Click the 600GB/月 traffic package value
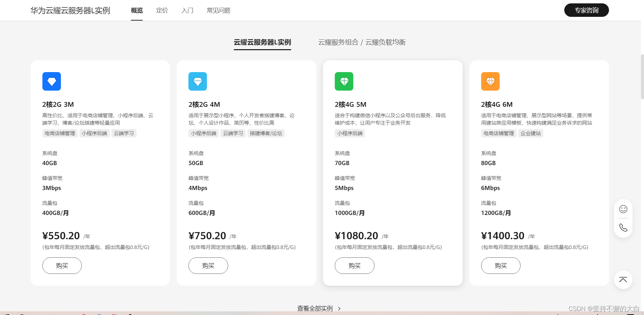The width and height of the screenshot is (644, 315). [202, 213]
